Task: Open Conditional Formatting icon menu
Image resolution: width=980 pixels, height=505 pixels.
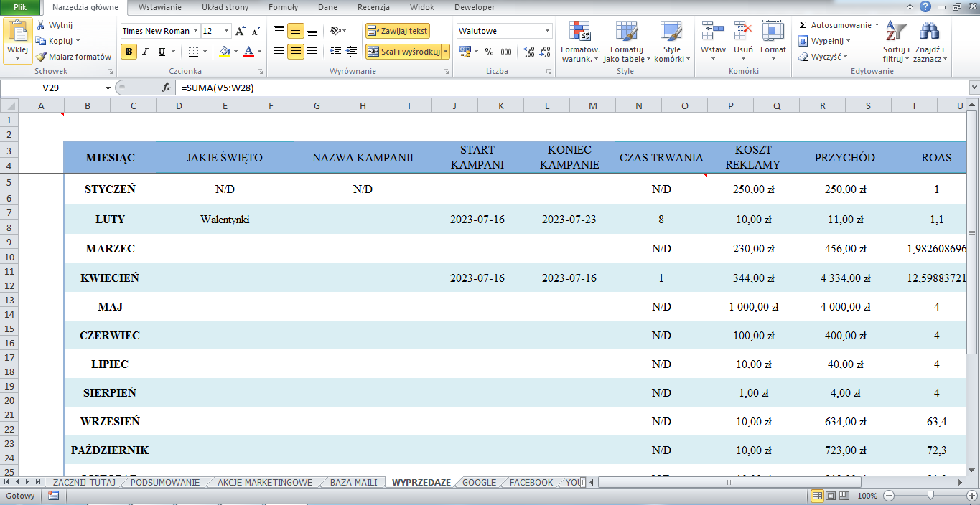Action: click(x=580, y=32)
